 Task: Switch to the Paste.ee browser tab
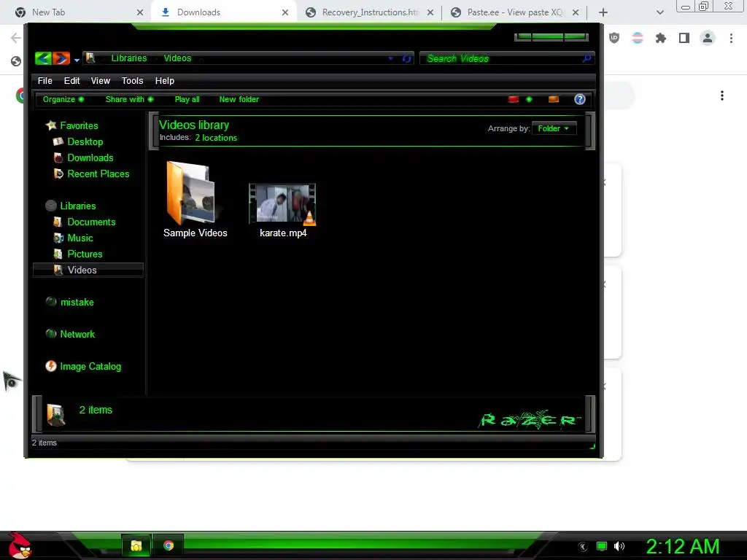click(x=514, y=12)
